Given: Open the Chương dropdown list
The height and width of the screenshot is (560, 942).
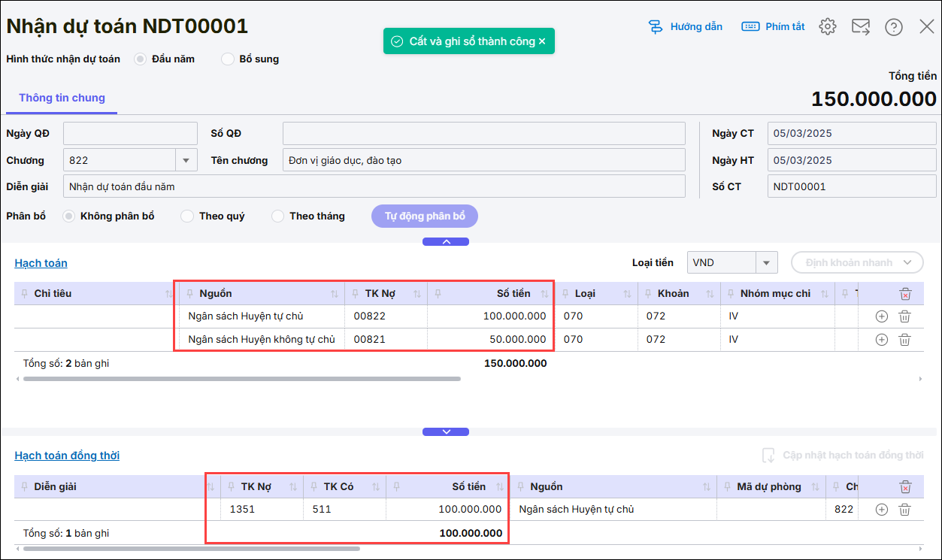Looking at the screenshot, I should tap(186, 160).
